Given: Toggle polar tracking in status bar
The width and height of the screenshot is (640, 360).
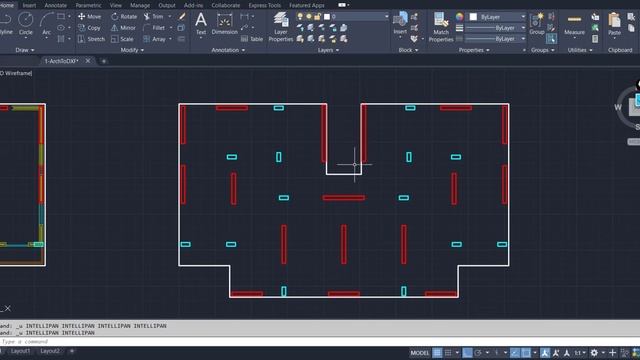Looking at the screenshot, I should [478, 353].
